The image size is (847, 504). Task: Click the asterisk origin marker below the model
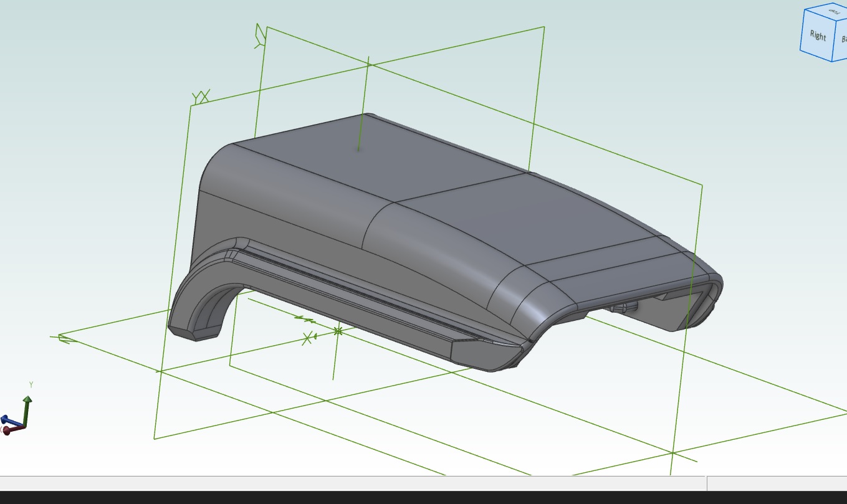(337, 331)
